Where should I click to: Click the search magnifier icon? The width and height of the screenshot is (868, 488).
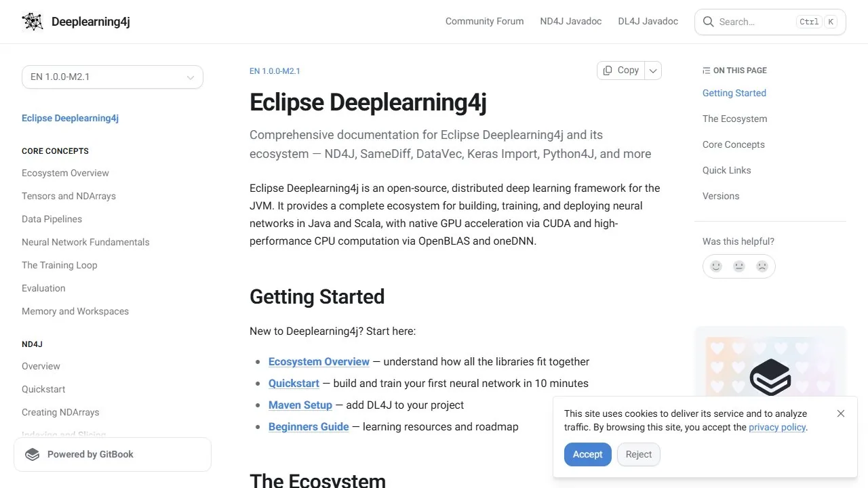(x=708, y=22)
